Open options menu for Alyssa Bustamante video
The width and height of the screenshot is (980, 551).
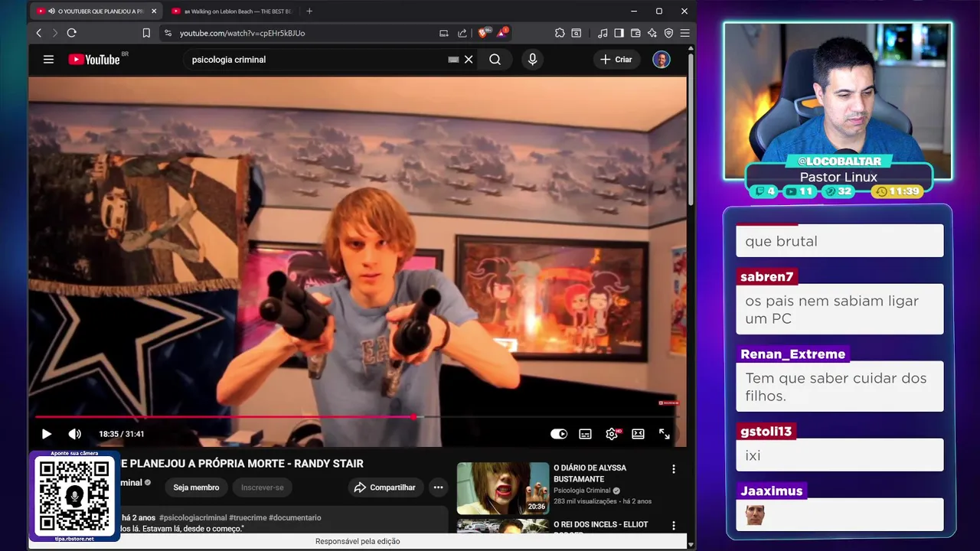(674, 469)
